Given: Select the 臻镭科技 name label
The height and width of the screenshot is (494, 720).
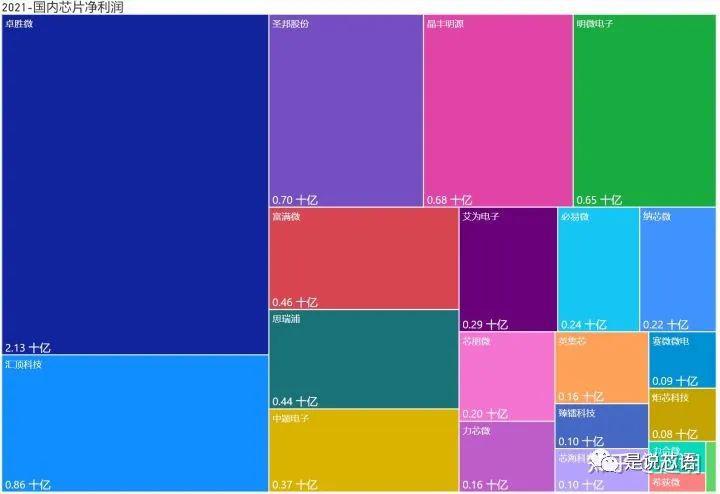Looking at the screenshot, I should click(x=577, y=413).
